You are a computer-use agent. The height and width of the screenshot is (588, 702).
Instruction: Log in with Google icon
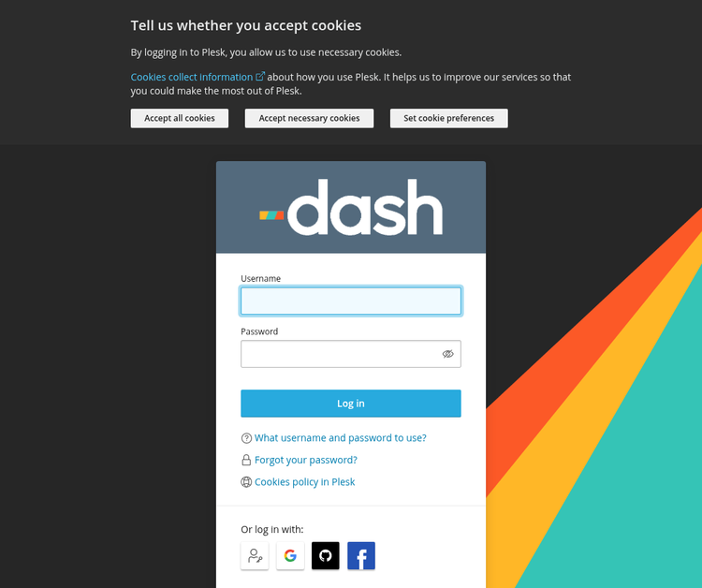[x=290, y=556]
